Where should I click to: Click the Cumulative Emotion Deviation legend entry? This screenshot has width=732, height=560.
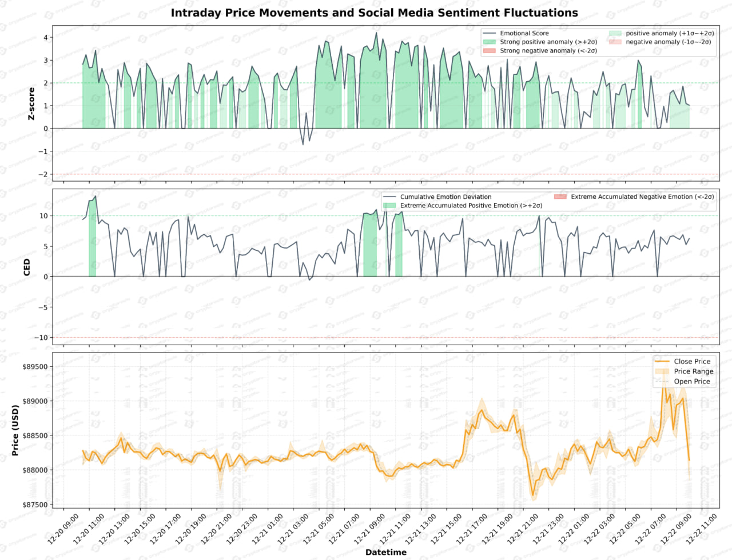(445, 197)
